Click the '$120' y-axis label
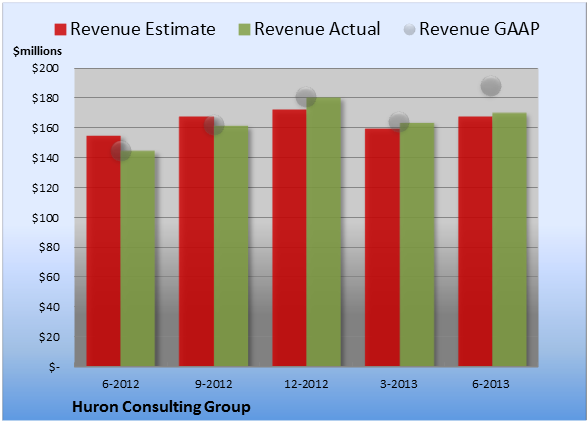588x422 pixels. click(x=45, y=188)
